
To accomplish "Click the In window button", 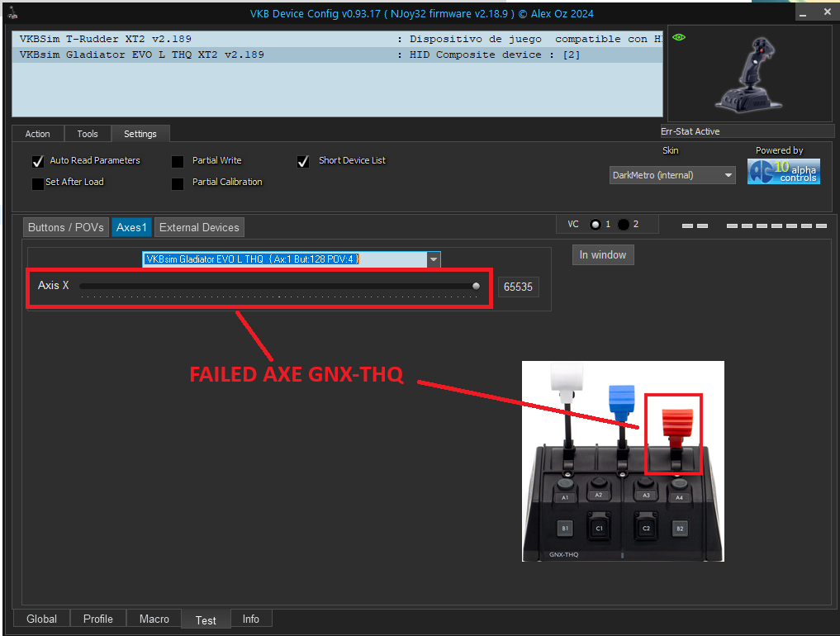I will [x=603, y=255].
